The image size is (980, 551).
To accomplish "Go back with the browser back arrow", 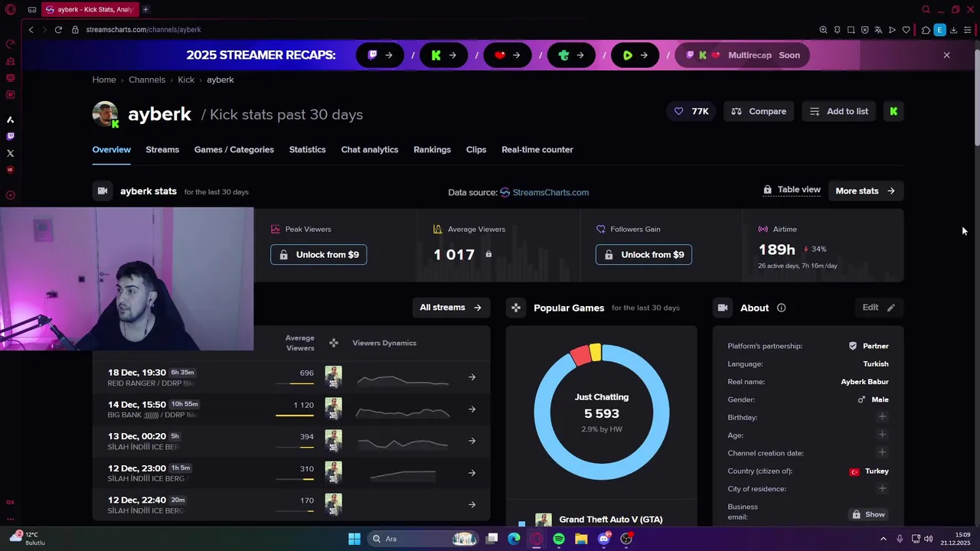I will point(31,30).
